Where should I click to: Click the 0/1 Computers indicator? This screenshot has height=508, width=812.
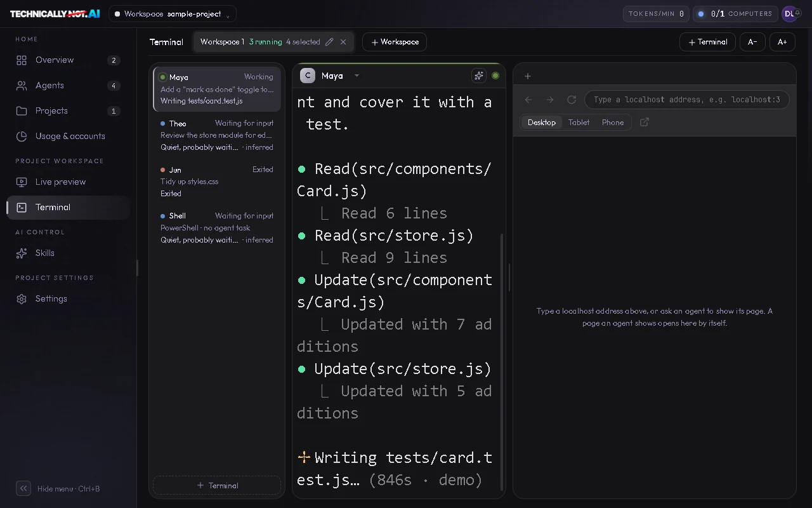[x=735, y=14]
